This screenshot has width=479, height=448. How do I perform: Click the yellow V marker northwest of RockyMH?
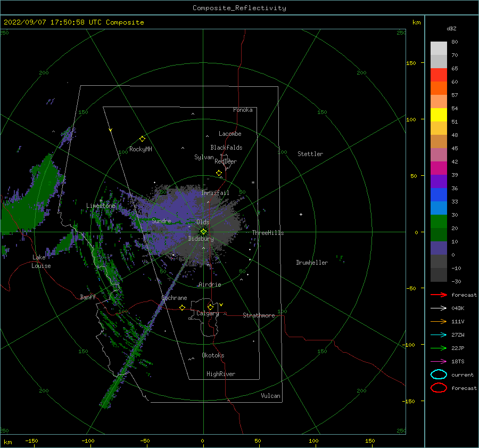(111, 130)
